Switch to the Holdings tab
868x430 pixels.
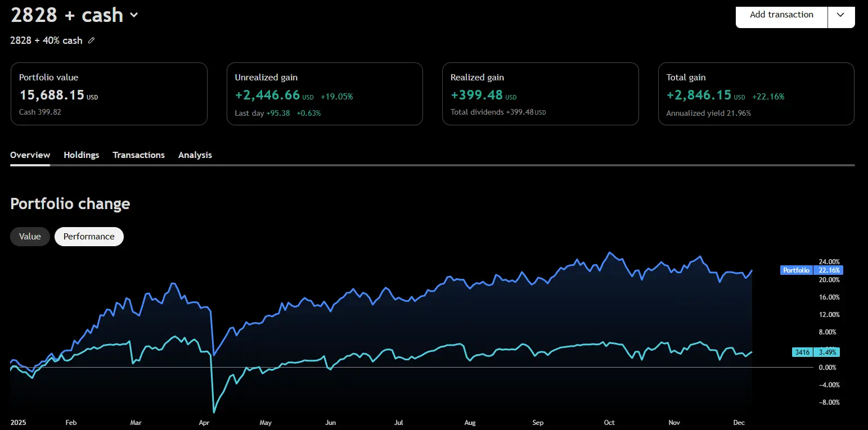point(81,155)
